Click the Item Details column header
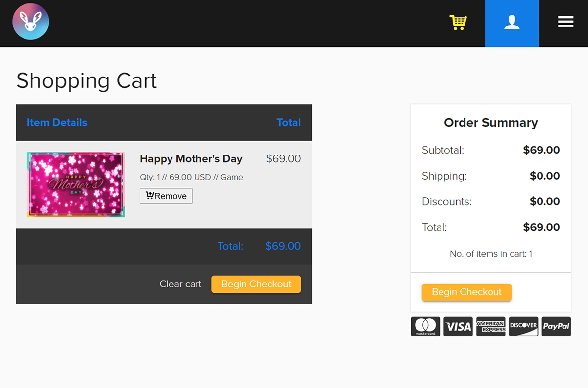This screenshot has height=388, width=588. pos(57,123)
